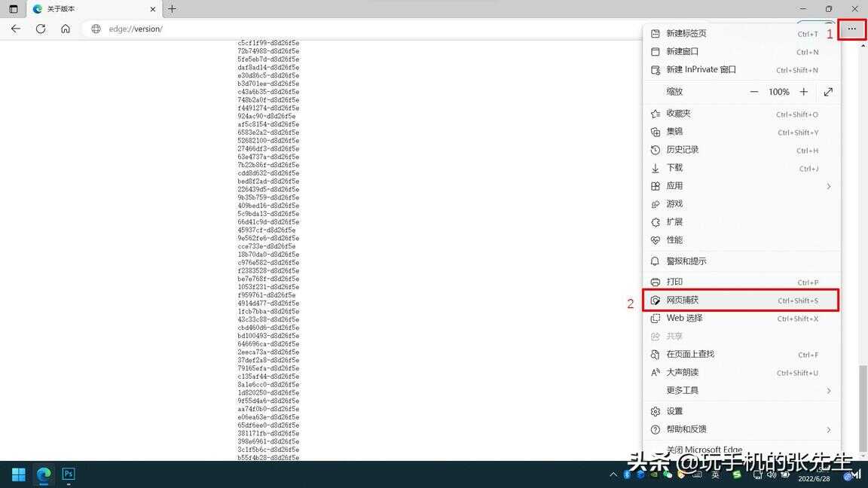Open 游戏 in the menu

pos(741,204)
